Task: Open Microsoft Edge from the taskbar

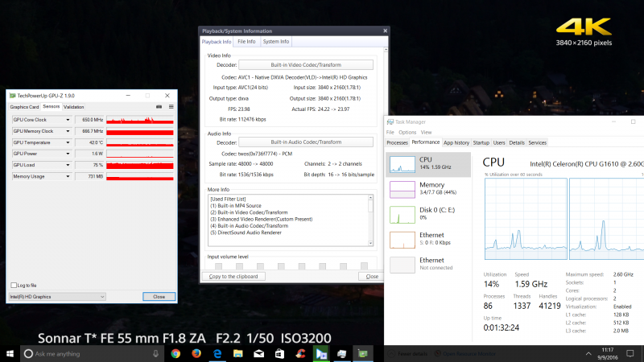Action: click(217, 354)
